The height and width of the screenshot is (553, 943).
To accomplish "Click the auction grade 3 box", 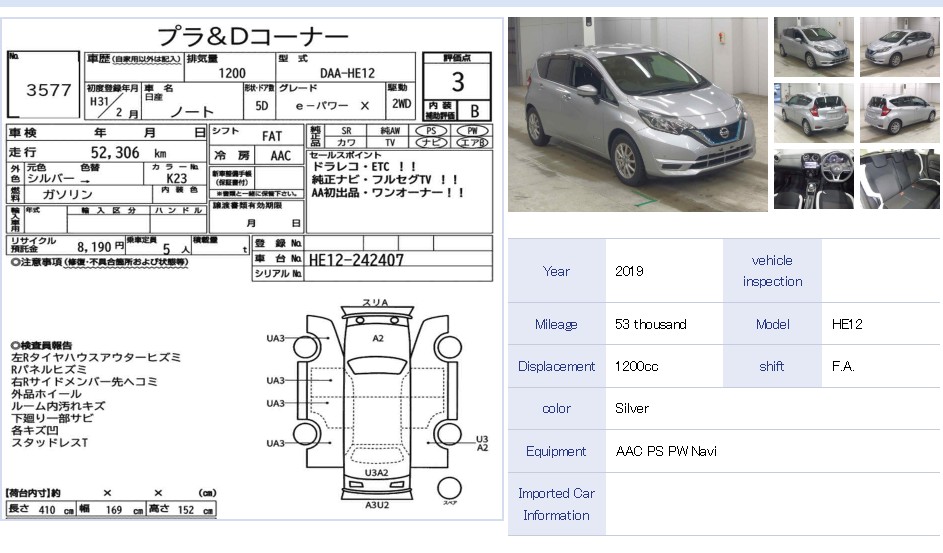I will pyautogui.click(x=458, y=82).
